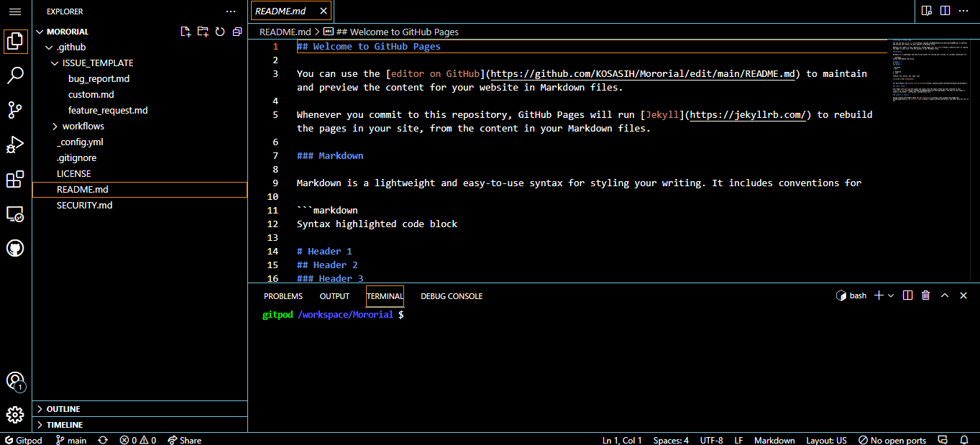Create a new folder in Explorer

[x=203, y=32]
